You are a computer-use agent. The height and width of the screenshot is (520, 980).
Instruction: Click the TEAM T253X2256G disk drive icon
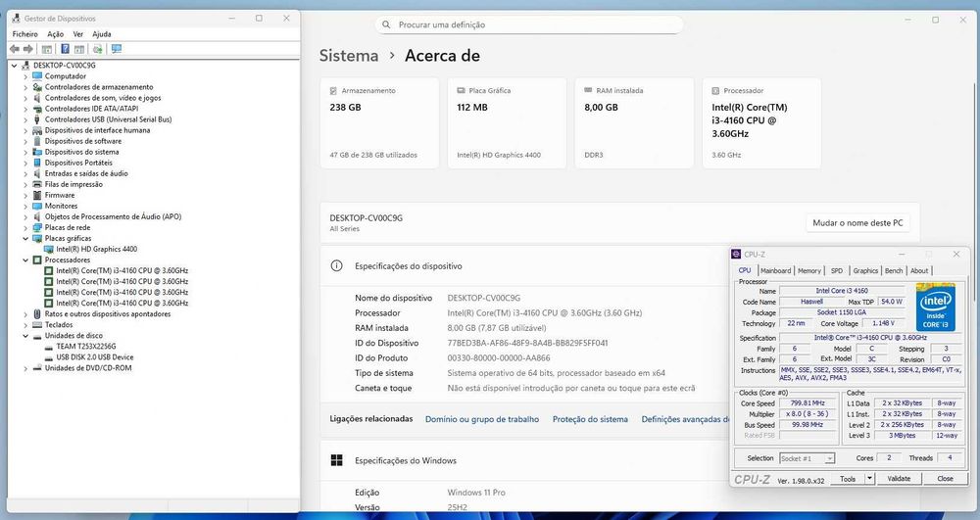tap(49, 347)
